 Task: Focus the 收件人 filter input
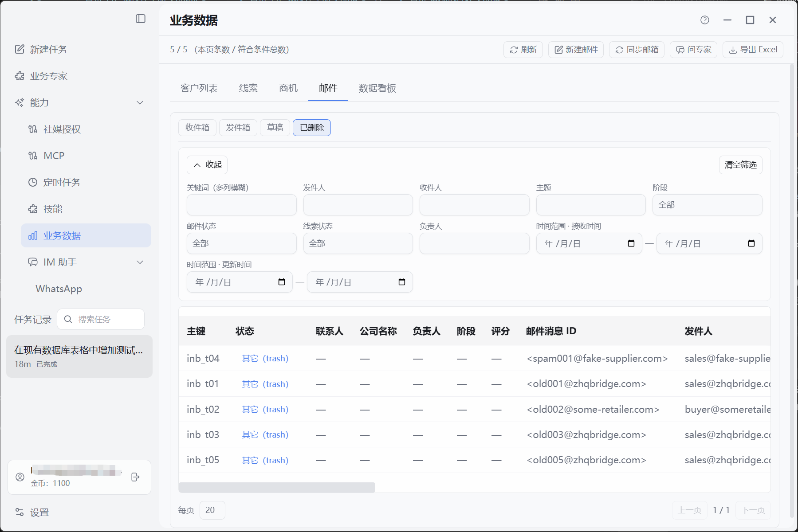pyautogui.click(x=474, y=205)
